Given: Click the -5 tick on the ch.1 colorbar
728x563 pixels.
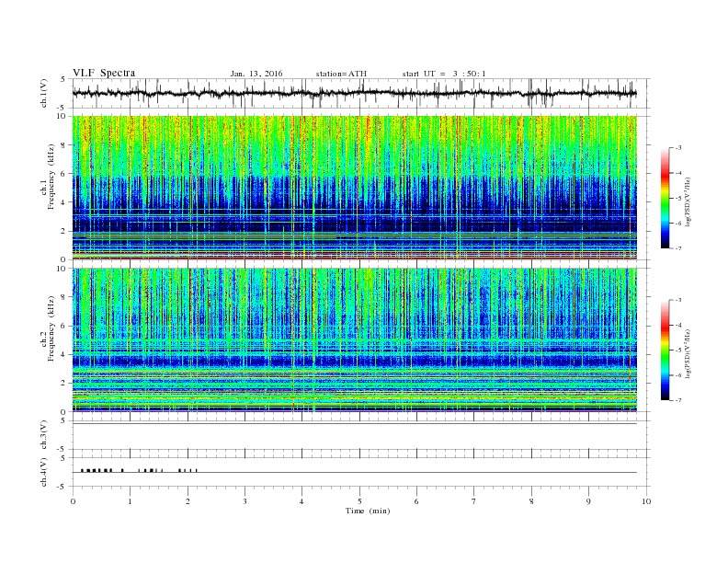Looking at the screenshot, I should [678, 199].
